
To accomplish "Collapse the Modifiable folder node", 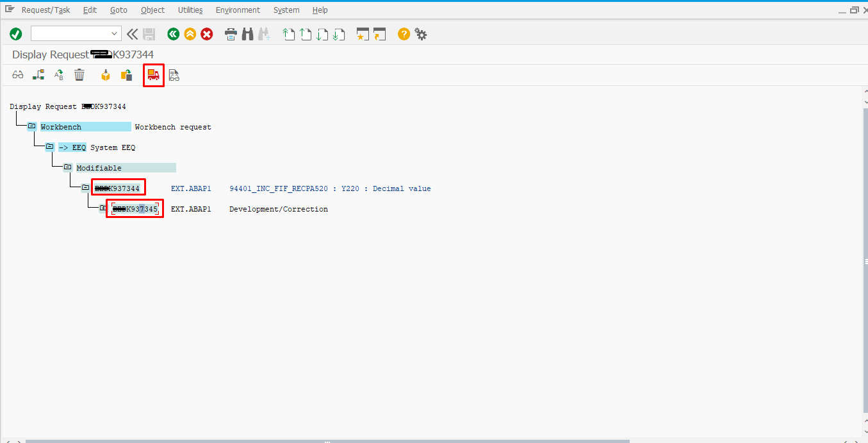I will pos(67,167).
